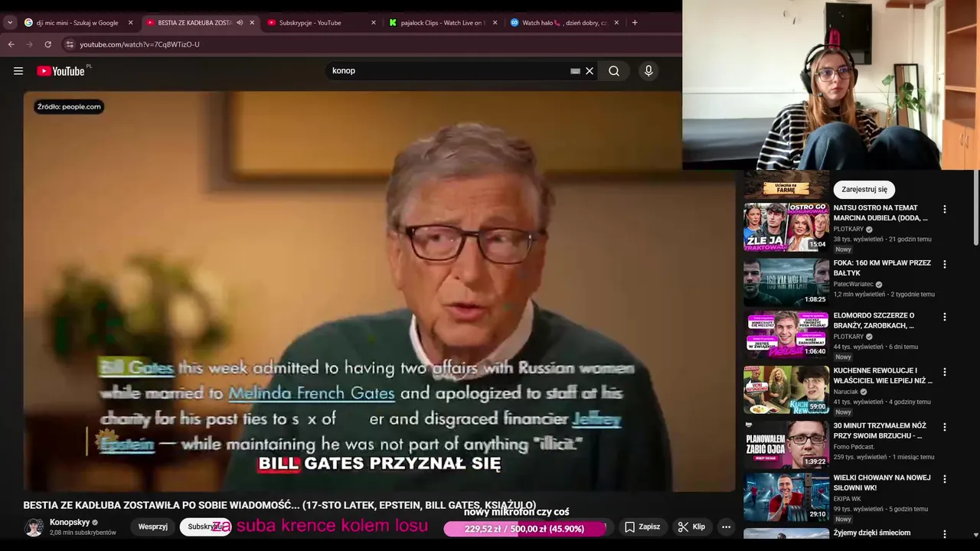Open options menu for FOKA video
Screen dimensions: 980x551
tap(944, 264)
